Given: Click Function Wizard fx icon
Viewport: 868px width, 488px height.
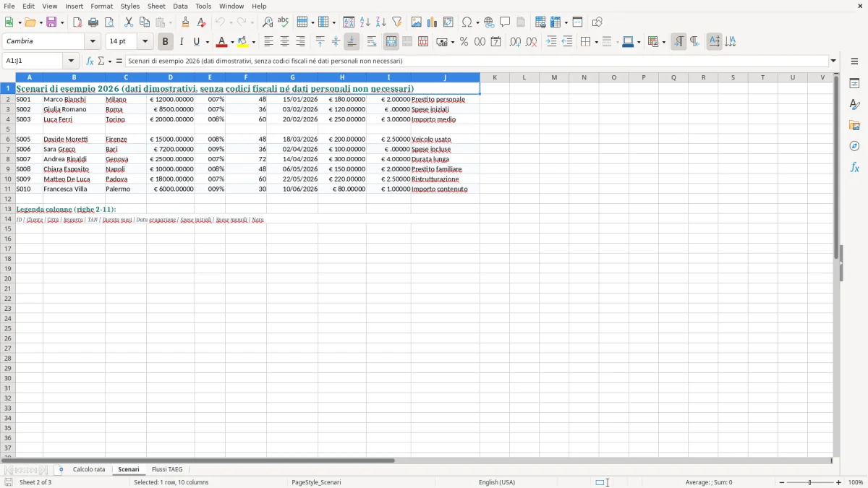Looking at the screenshot, I should point(90,61).
